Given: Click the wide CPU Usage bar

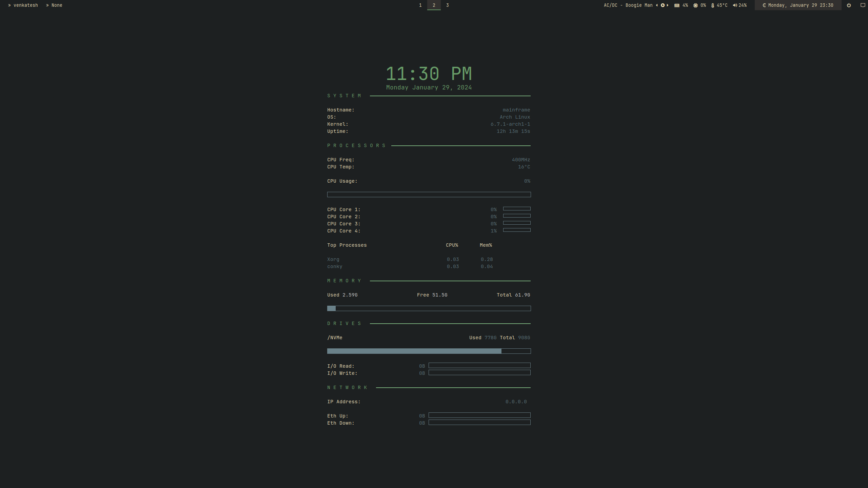Looking at the screenshot, I should [x=429, y=195].
